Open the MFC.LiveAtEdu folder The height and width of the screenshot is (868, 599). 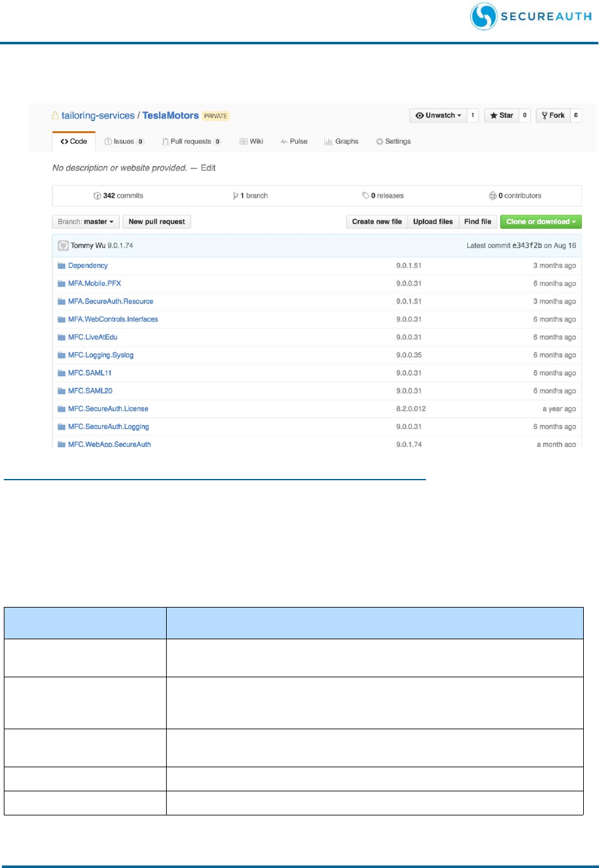point(93,337)
